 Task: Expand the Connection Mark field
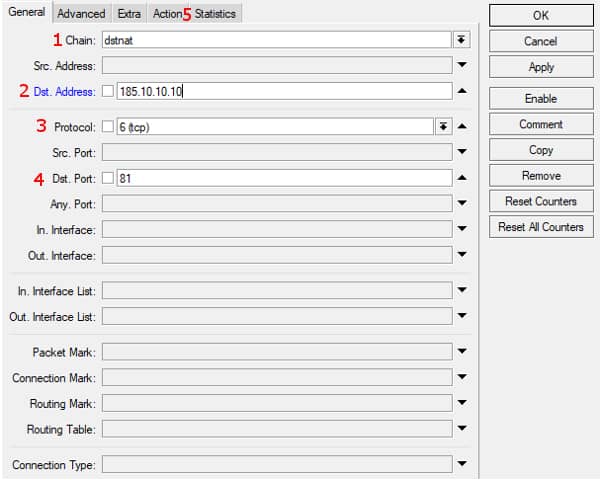coord(462,377)
